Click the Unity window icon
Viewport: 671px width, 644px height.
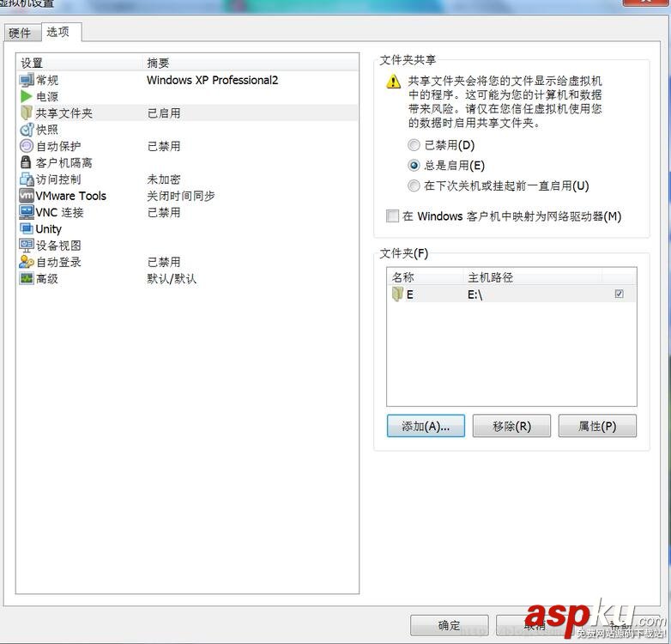point(26,228)
